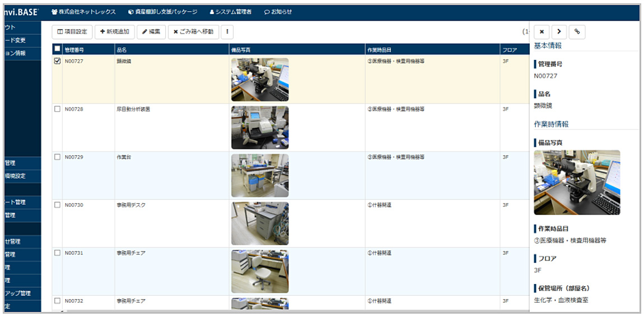This screenshot has height=317, width=644.
Task: Open the microscope photo thumbnail in row N00727
Action: pyautogui.click(x=260, y=80)
